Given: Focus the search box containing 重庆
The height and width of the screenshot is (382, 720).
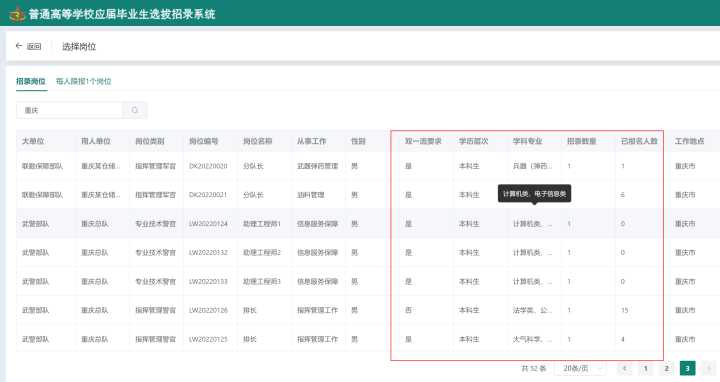Looking at the screenshot, I should 70,110.
